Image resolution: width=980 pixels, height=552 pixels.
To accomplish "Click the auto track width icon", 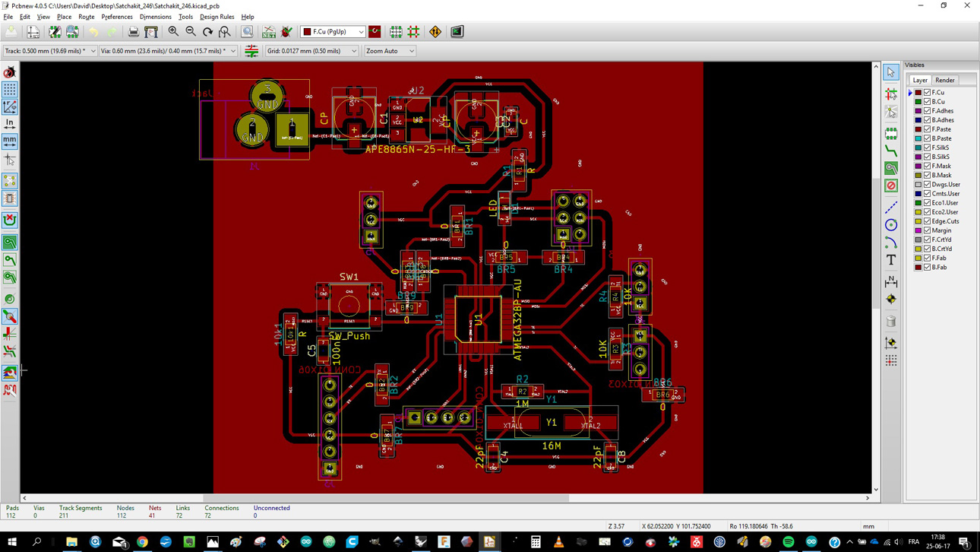I will point(251,51).
